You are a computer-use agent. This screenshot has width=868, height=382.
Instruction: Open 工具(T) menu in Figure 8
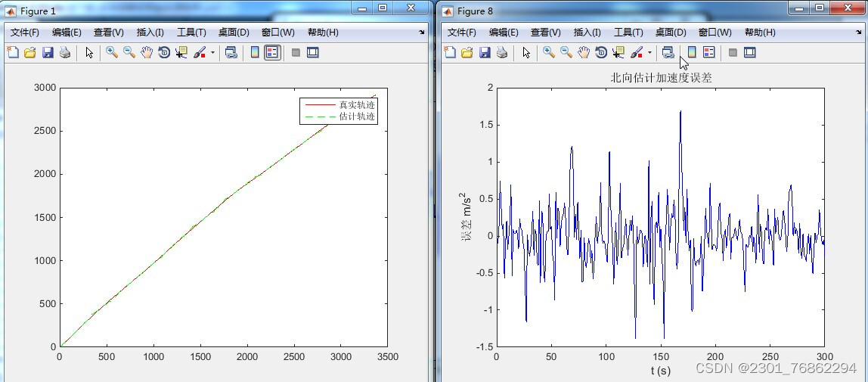pos(628,33)
